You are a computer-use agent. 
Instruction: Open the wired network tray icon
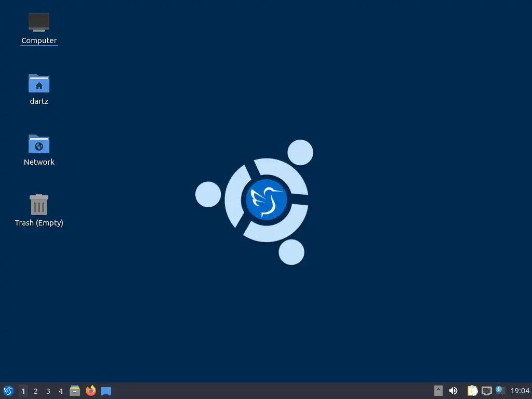tap(486, 391)
